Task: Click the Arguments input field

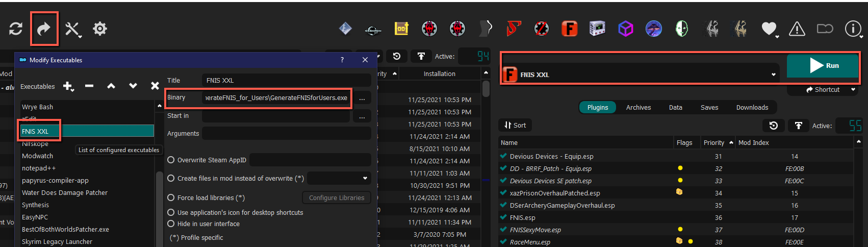Action: click(287, 133)
